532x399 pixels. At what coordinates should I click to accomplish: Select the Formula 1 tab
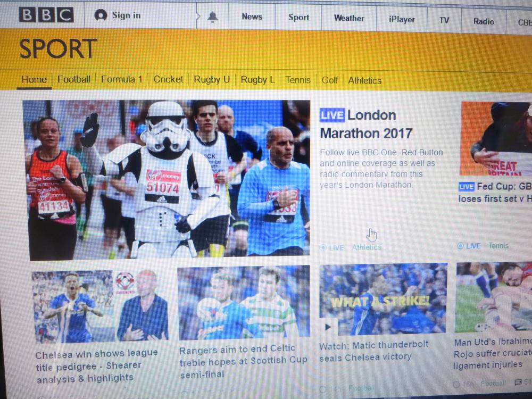pos(122,79)
